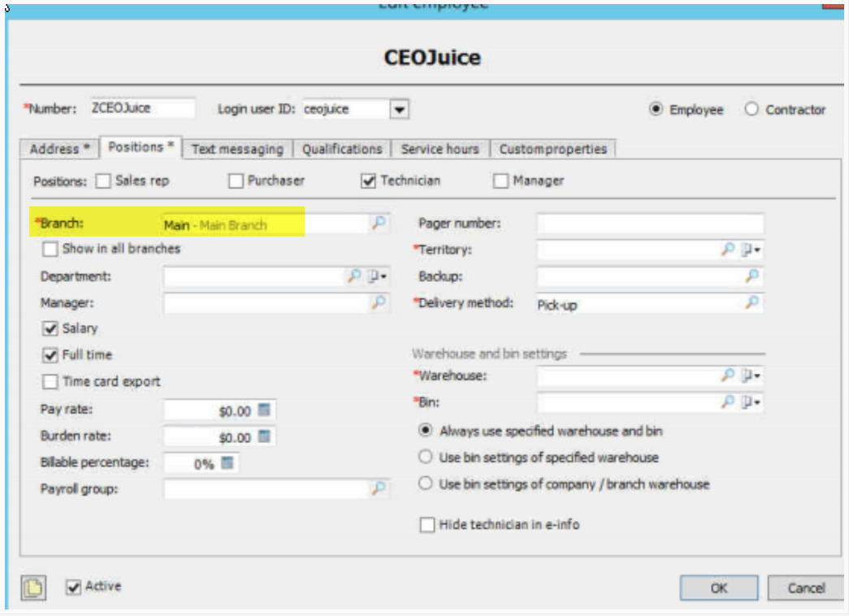Open Bin lookup magnifier icon
This screenshot has width=849, height=616.
[x=728, y=401]
